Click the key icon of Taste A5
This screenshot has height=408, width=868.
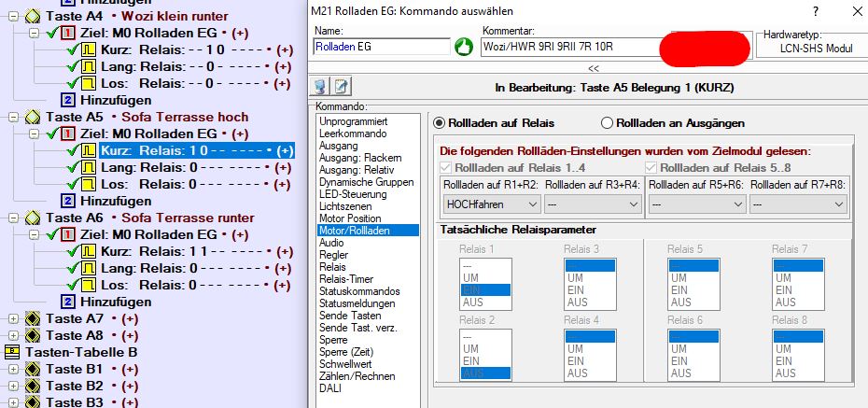click(31, 118)
